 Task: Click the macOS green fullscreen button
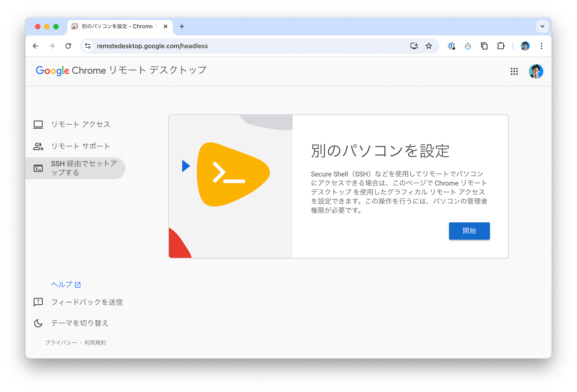pos(56,27)
